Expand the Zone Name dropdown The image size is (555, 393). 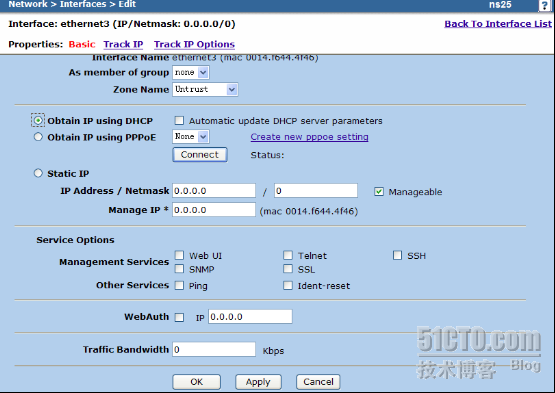coord(205,89)
